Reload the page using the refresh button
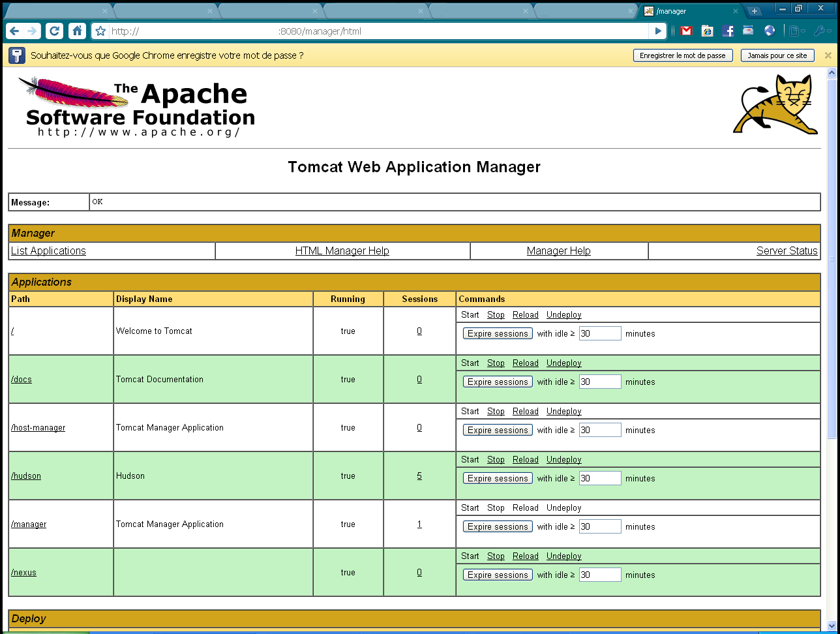 coord(55,31)
